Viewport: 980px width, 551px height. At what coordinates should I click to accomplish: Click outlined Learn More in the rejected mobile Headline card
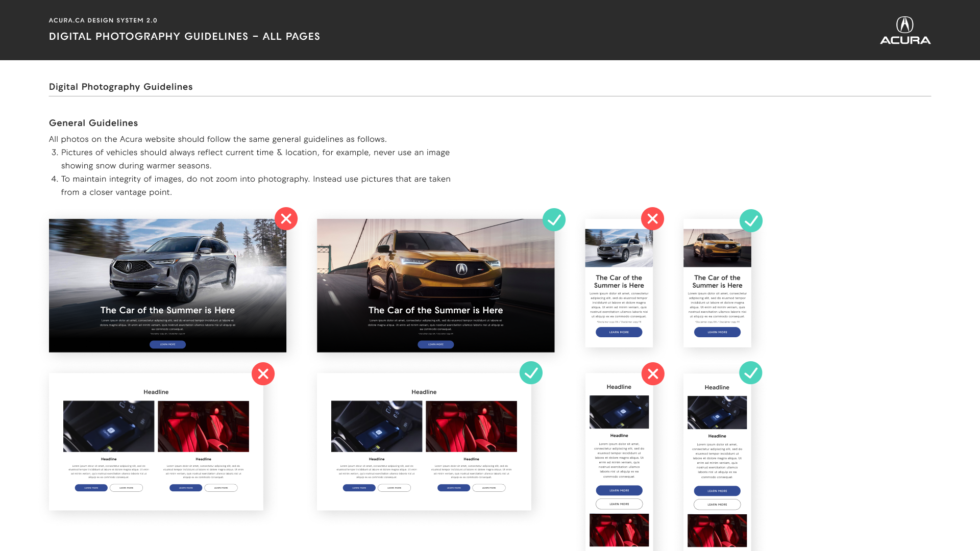coord(619,504)
